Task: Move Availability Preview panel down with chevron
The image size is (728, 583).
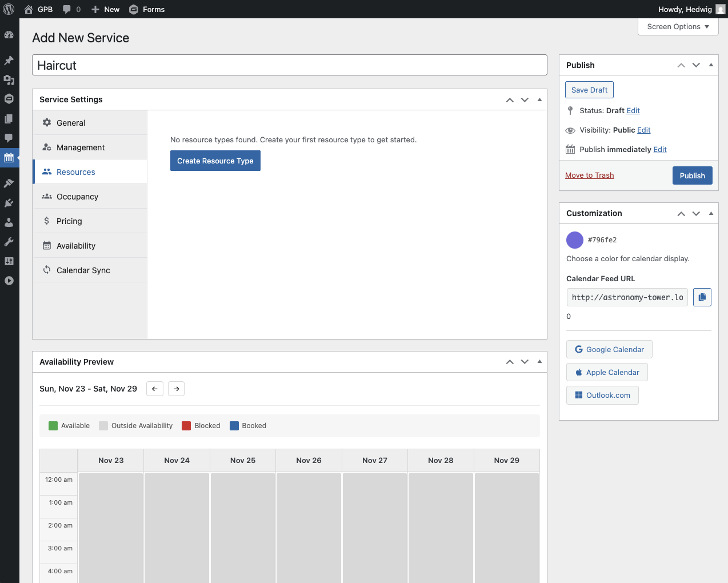Action: coord(525,362)
